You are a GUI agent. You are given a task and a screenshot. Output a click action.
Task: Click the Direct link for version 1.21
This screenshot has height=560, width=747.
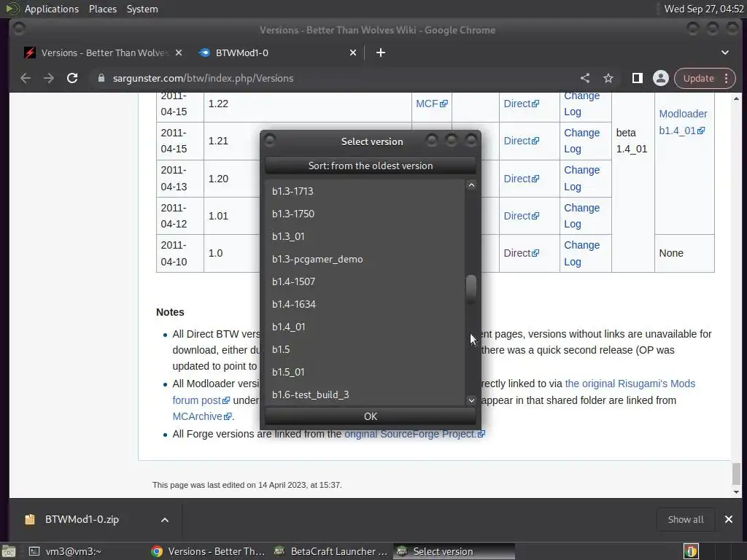pyautogui.click(x=521, y=141)
